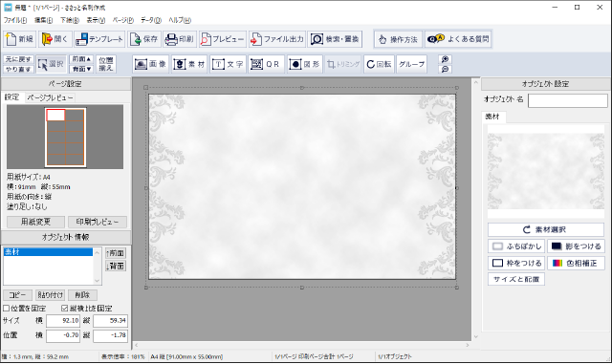Screen dimensions: 612x364
Task: Open a file with 開く button
Action: point(55,39)
